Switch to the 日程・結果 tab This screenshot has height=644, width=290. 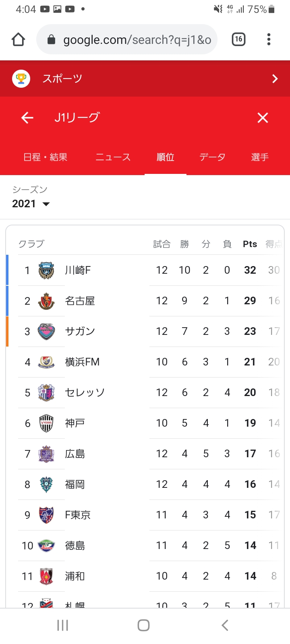click(45, 157)
